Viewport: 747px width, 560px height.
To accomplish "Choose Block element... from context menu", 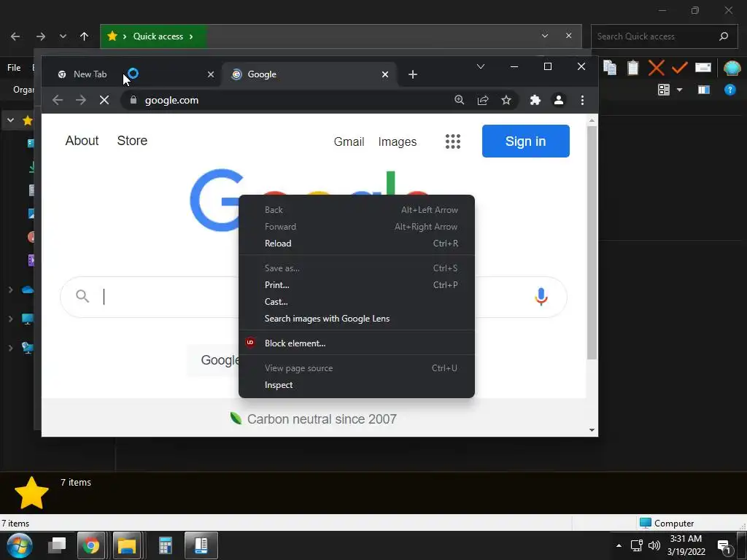I will click(x=356, y=343).
